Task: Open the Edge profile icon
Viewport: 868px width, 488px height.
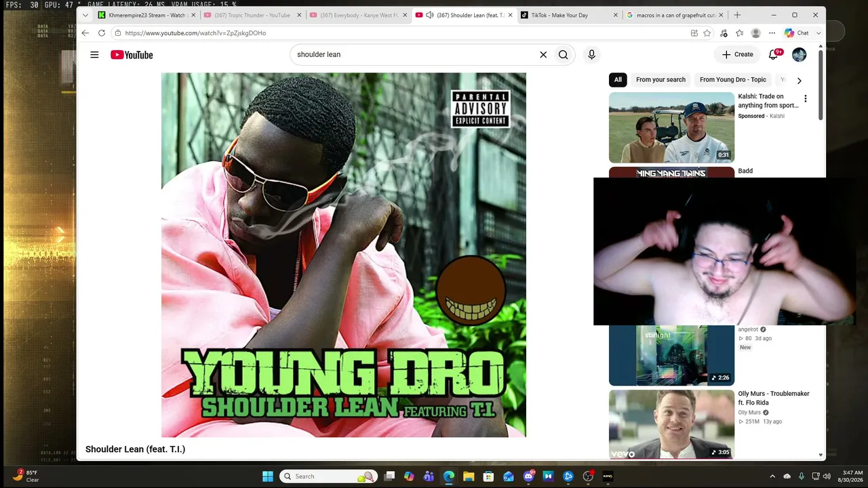Action: coord(755,33)
